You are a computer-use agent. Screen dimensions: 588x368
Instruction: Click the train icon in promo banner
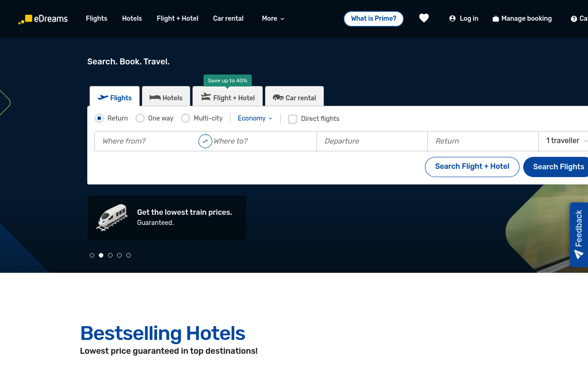coord(112,217)
